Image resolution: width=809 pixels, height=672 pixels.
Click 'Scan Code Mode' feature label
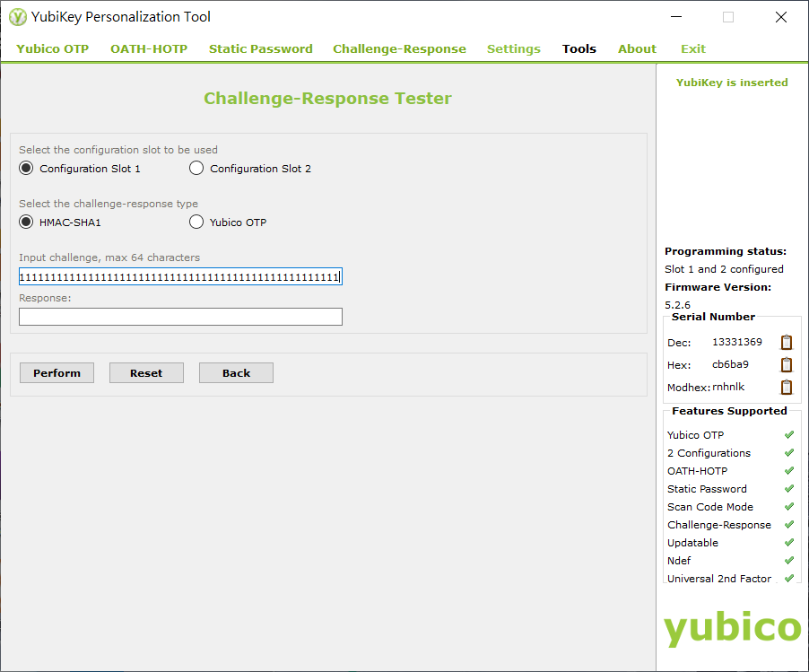click(x=710, y=507)
